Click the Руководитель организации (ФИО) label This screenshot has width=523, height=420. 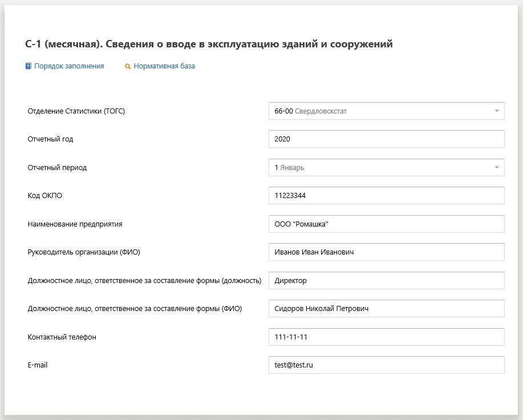tap(84, 252)
